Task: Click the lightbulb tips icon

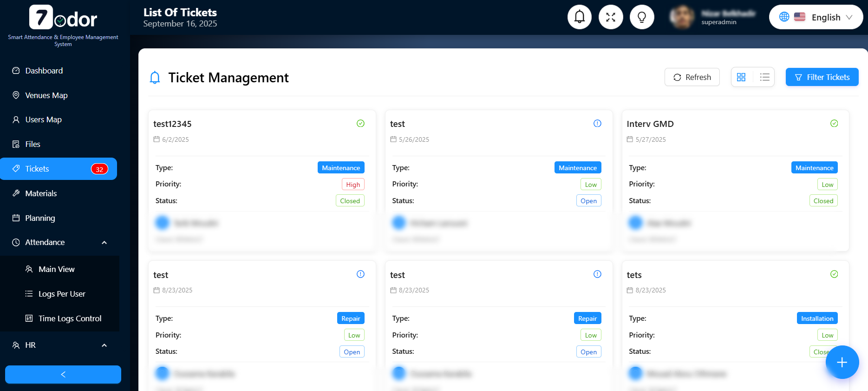Action: [642, 17]
